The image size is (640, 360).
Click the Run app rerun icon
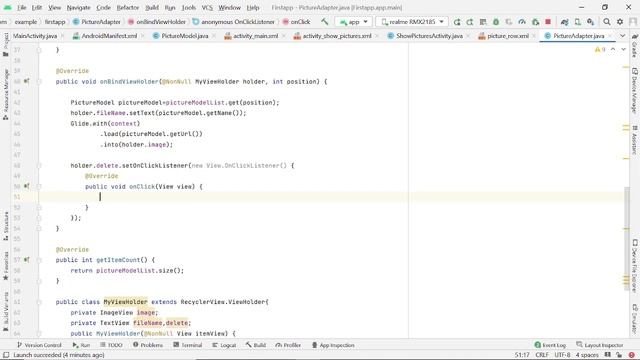(457, 22)
